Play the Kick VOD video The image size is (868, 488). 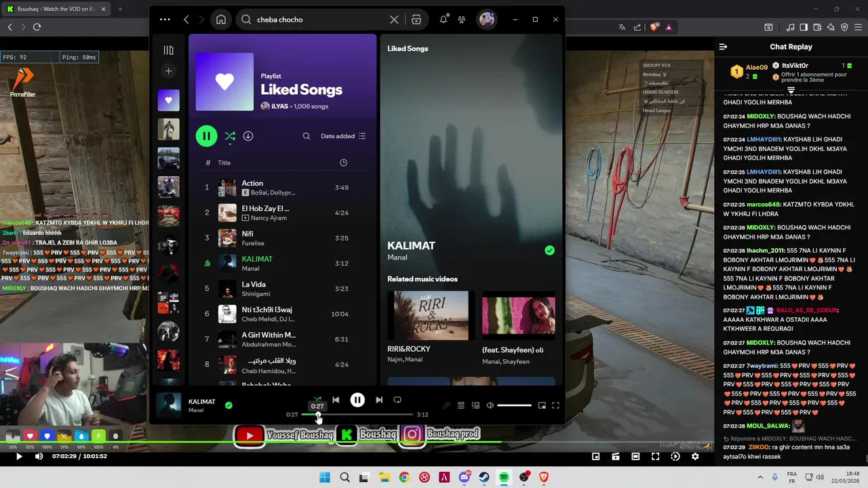click(x=19, y=457)
